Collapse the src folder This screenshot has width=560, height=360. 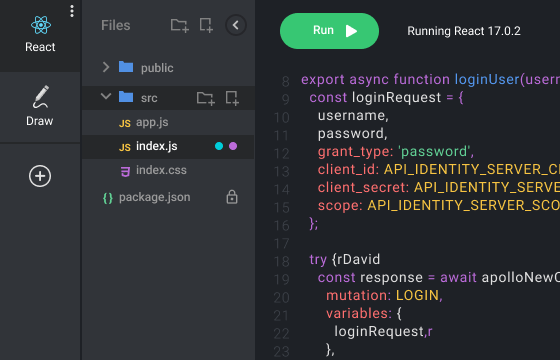point(106,96)
